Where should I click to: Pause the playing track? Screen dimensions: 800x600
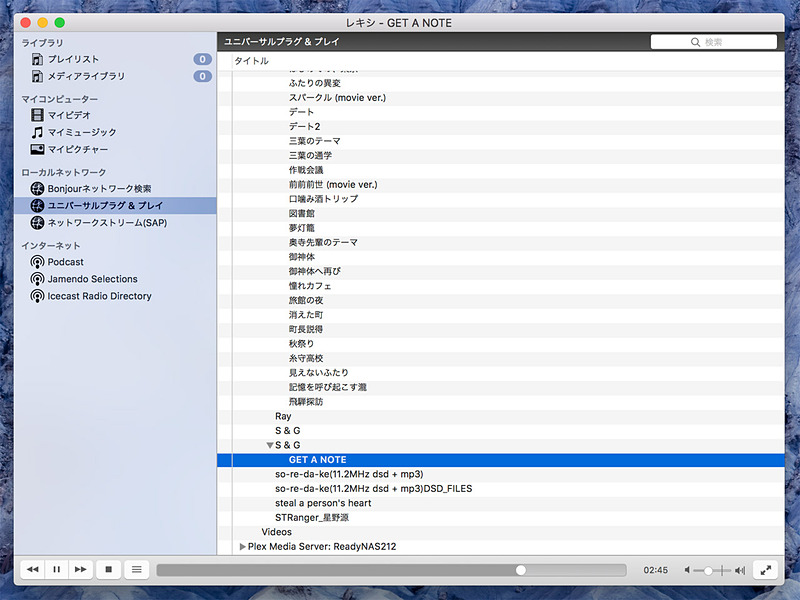coord(56,569)
